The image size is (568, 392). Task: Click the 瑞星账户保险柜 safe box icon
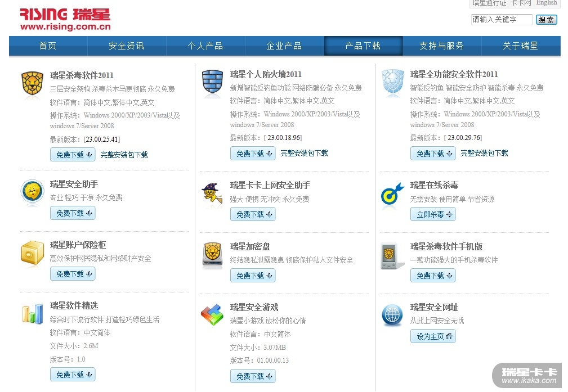pos(32,254)
